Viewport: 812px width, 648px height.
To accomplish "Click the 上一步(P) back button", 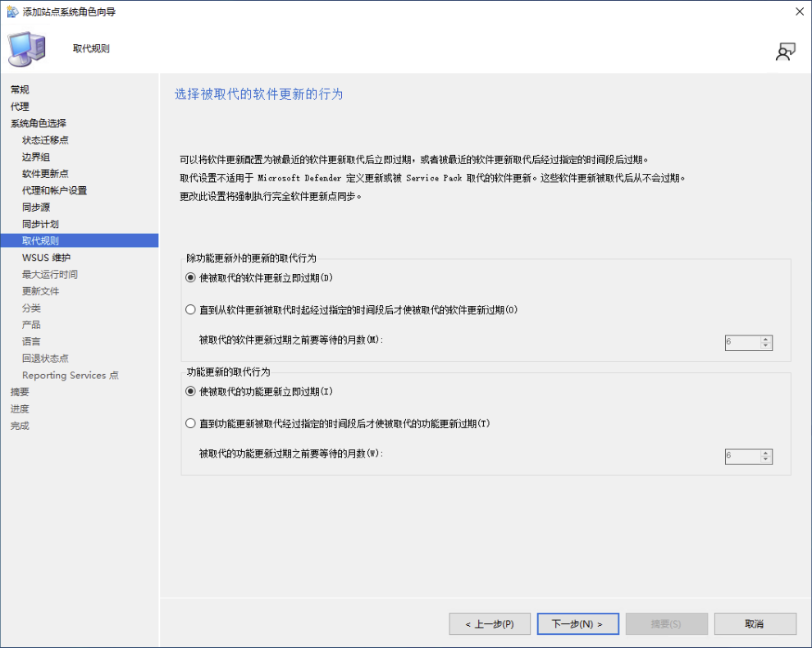I will pos(490,623).
